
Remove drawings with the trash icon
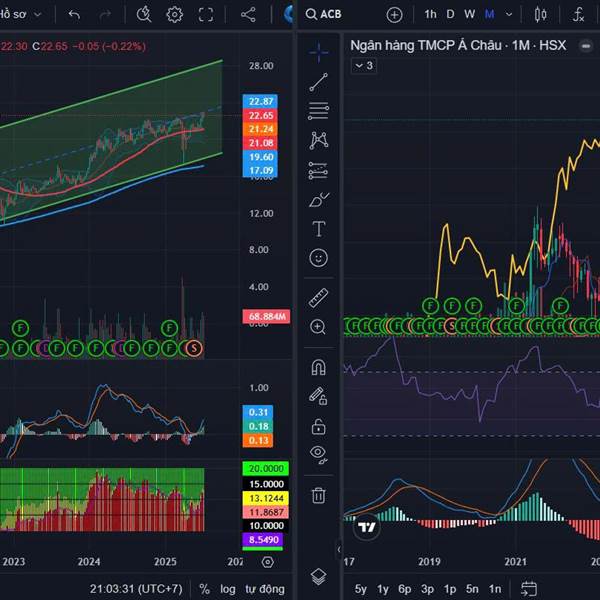coord(318,495)
